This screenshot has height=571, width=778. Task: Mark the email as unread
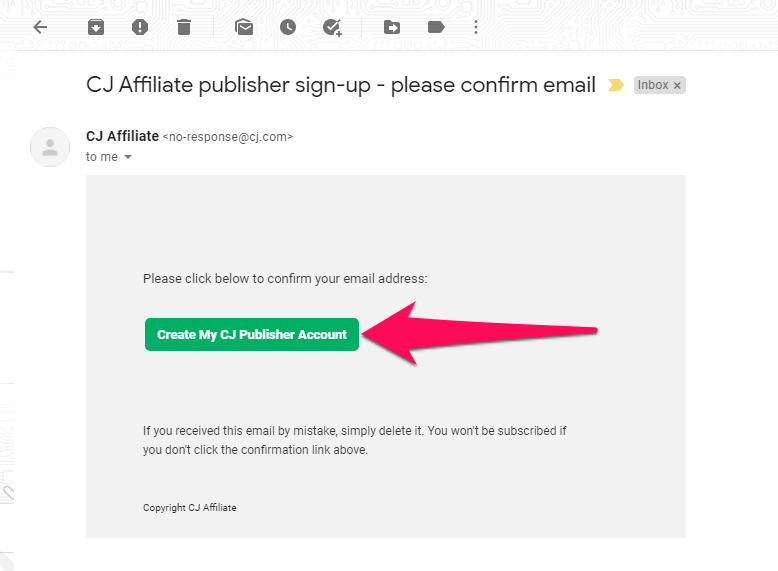[x=244, y=27]
